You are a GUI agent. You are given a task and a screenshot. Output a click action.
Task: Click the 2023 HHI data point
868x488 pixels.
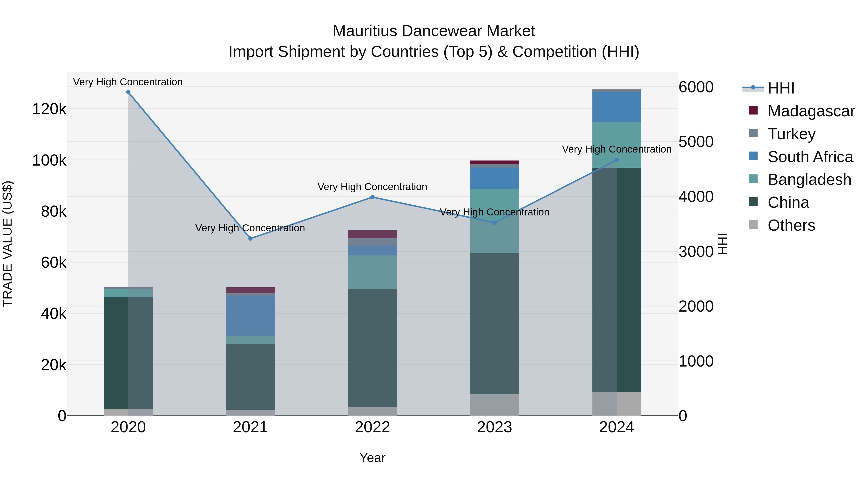click(x=495, y=223)
